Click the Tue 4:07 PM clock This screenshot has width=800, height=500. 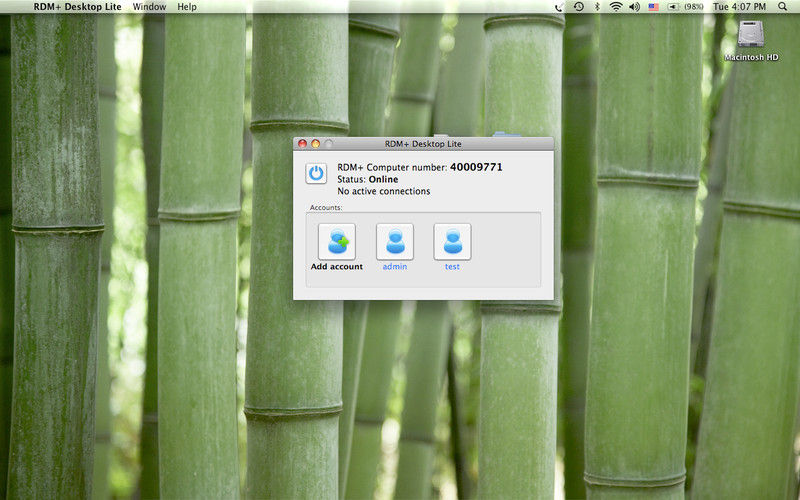pos(739,7)
